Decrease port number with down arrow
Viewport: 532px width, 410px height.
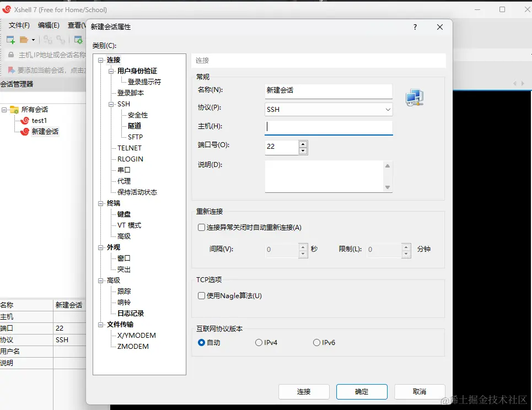[x=303, y=151]
